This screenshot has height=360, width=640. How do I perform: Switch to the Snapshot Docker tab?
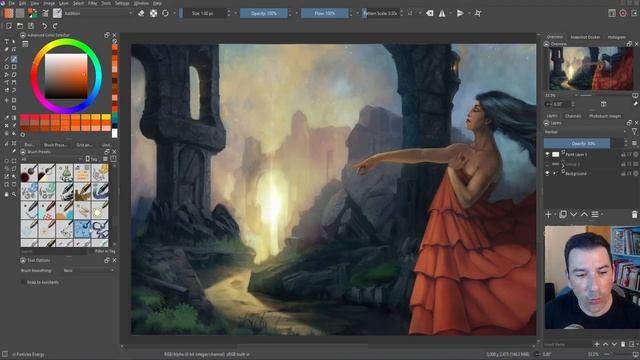[x=585, y=37]
